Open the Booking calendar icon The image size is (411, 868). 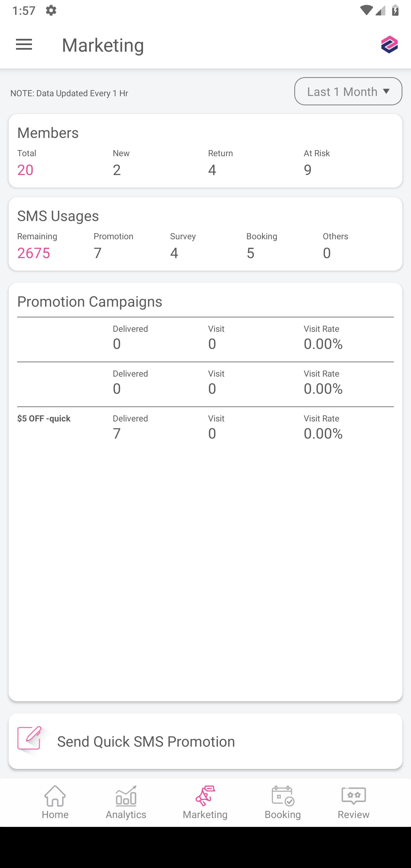coord(283,796)
